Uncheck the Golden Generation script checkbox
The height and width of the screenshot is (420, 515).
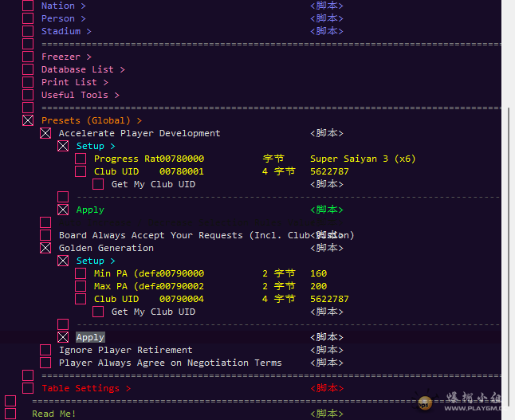[x=45, y=248]
